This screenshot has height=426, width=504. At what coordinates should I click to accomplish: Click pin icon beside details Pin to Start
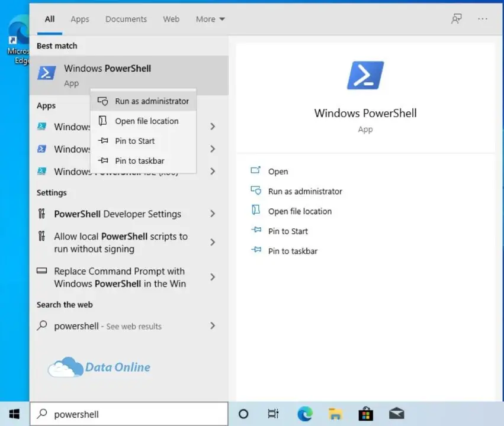[x=256, y=230]
